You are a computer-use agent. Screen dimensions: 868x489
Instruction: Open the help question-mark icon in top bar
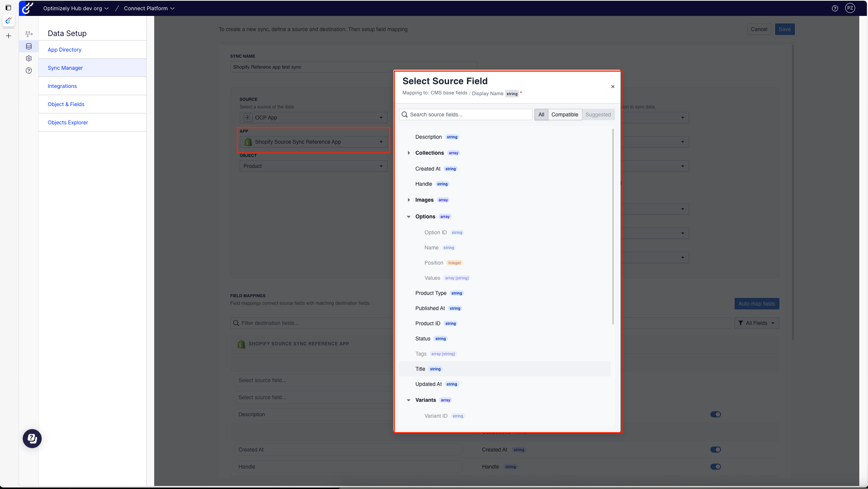[x=835, y=8]
